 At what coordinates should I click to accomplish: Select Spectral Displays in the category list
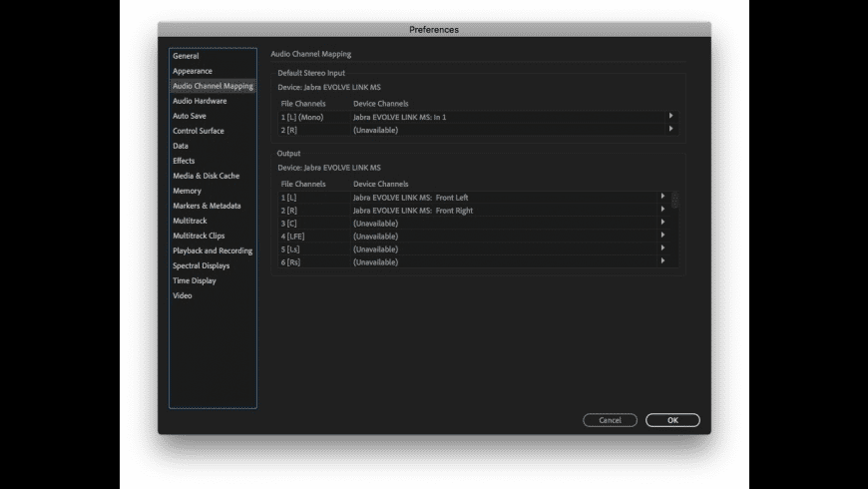click(x=201, y=265)
